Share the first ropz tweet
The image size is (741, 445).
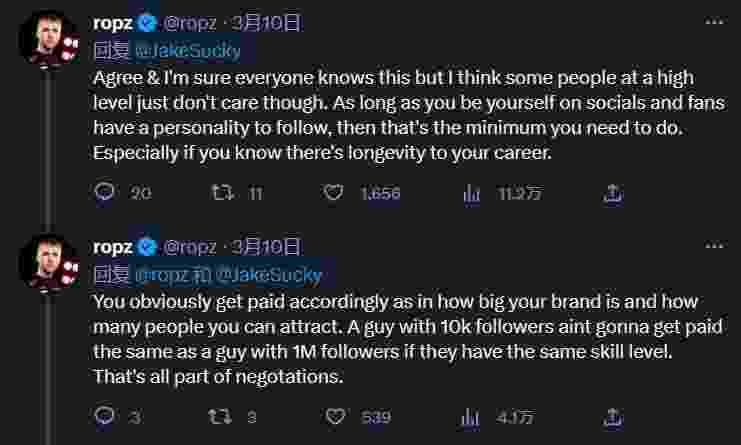tap(614, 193)
